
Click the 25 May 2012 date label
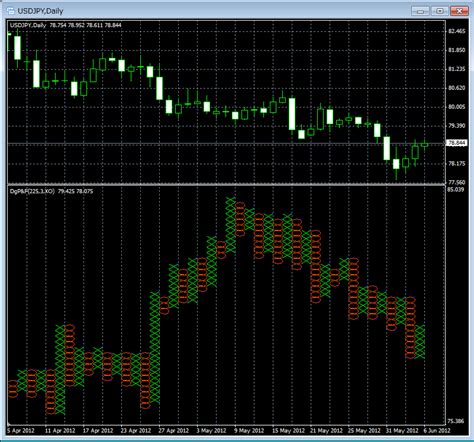pyautogui.click(x=364, y=431)
